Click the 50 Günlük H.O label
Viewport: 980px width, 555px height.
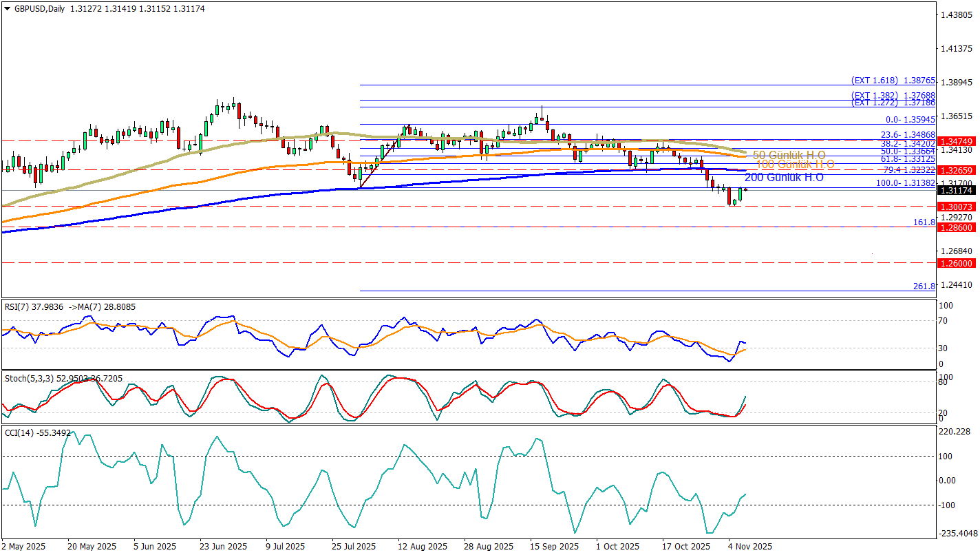(x=789, y=154)
